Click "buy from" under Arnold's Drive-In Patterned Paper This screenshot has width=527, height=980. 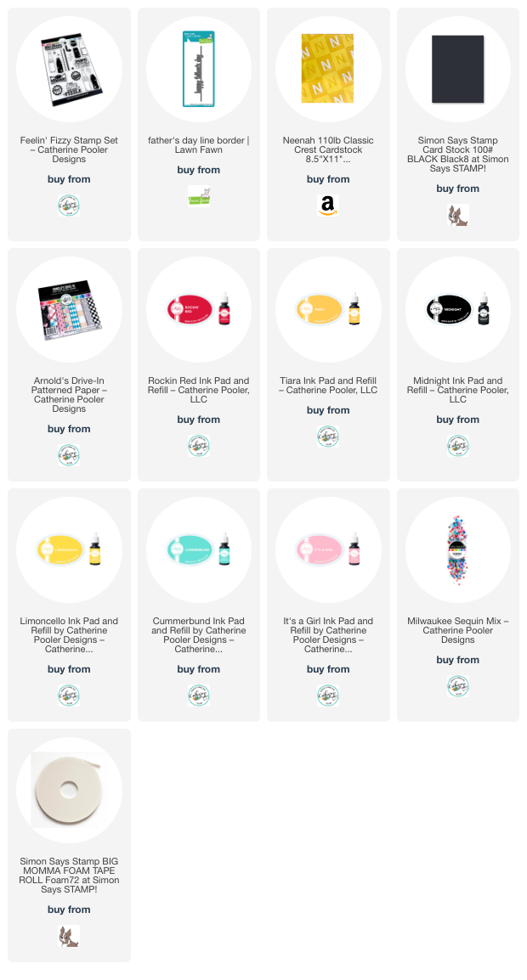69,429
